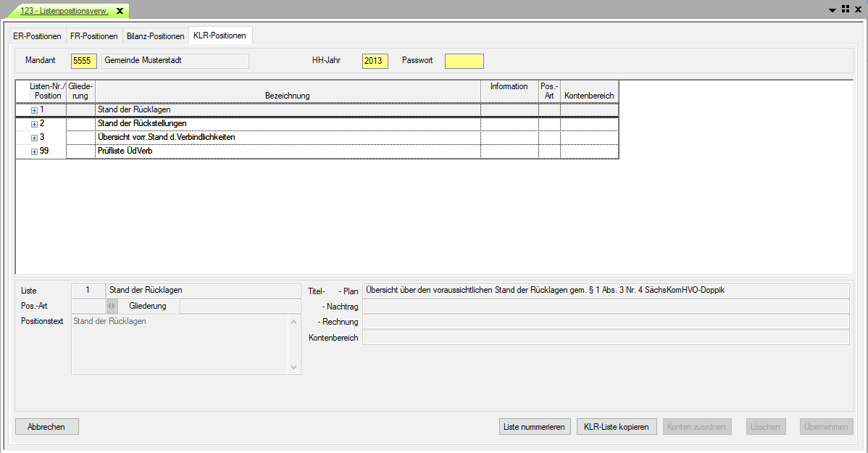Open the FR-Positionen tab
The image size is (868, 453).
click(x=93, y=36)
